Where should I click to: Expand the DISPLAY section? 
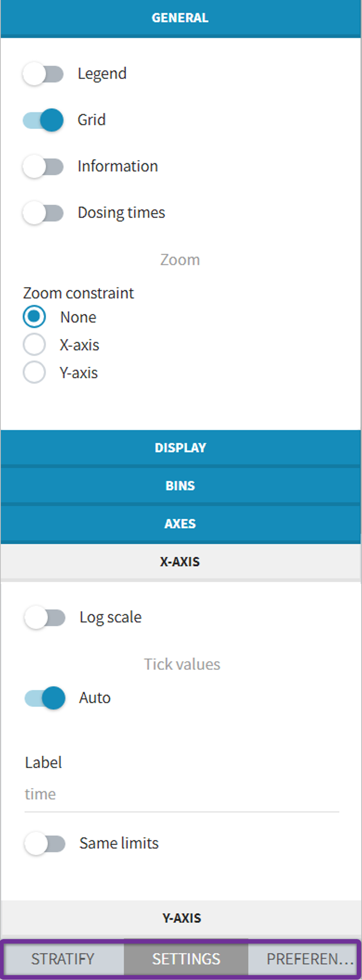click(x=181, y=448)
